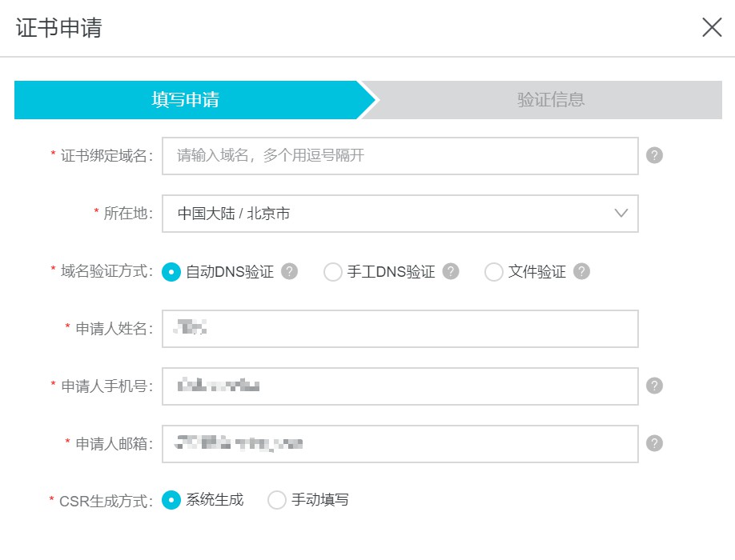
Task: Click help icon next to 手工DNS验证
Action: 452,271
